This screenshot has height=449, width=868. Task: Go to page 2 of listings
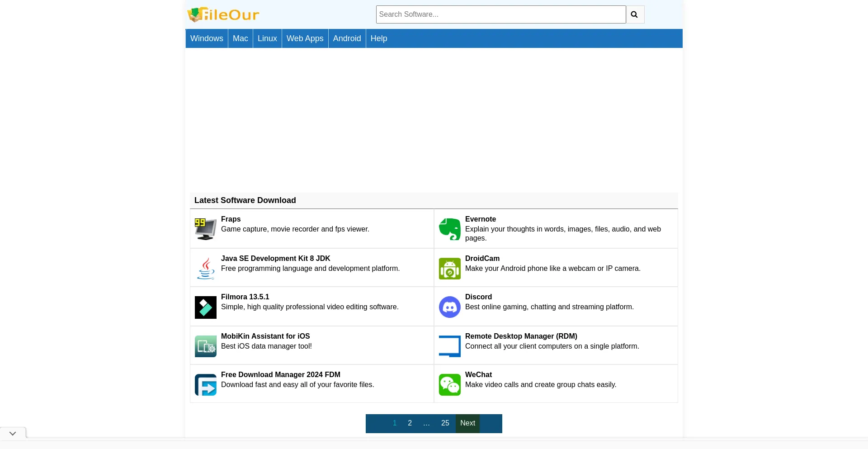[x=410, y=423]
